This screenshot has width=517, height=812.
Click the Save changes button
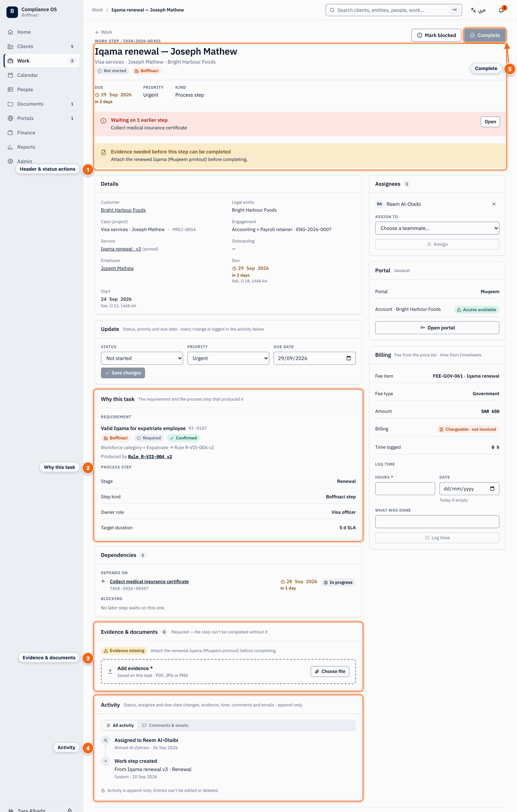[x=123, y=373]
